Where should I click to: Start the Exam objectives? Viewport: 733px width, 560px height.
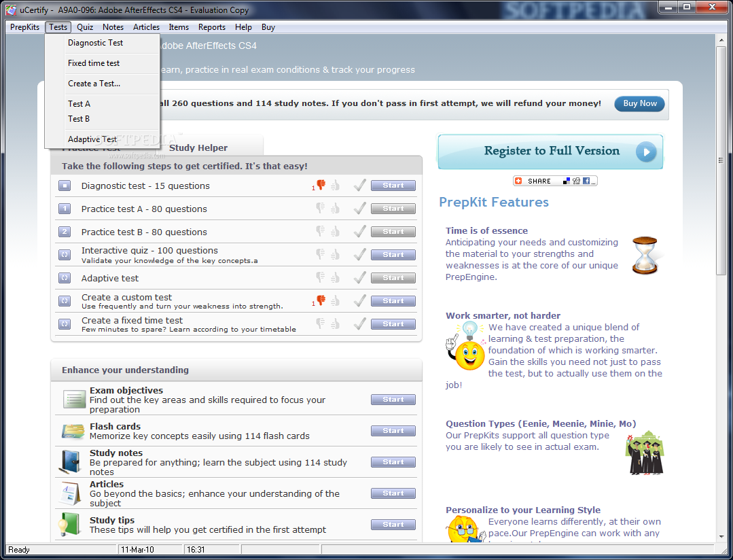tap(393, 400)
